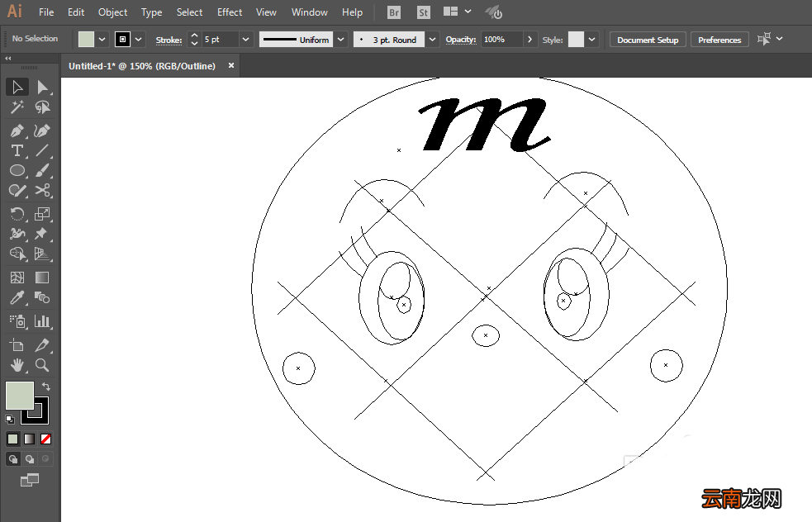
Task: Open the Select menu
Action: (x=189, y=12)
